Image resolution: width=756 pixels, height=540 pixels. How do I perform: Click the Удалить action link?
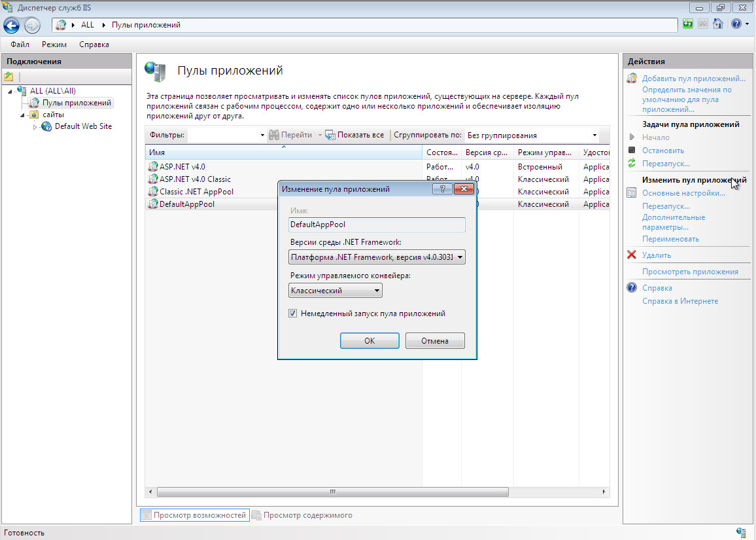point(656,255)
